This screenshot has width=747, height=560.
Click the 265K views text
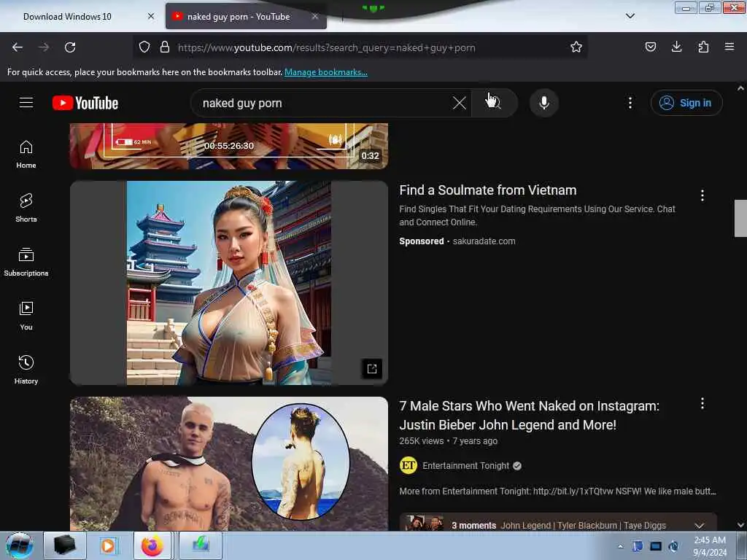point(421,441)
